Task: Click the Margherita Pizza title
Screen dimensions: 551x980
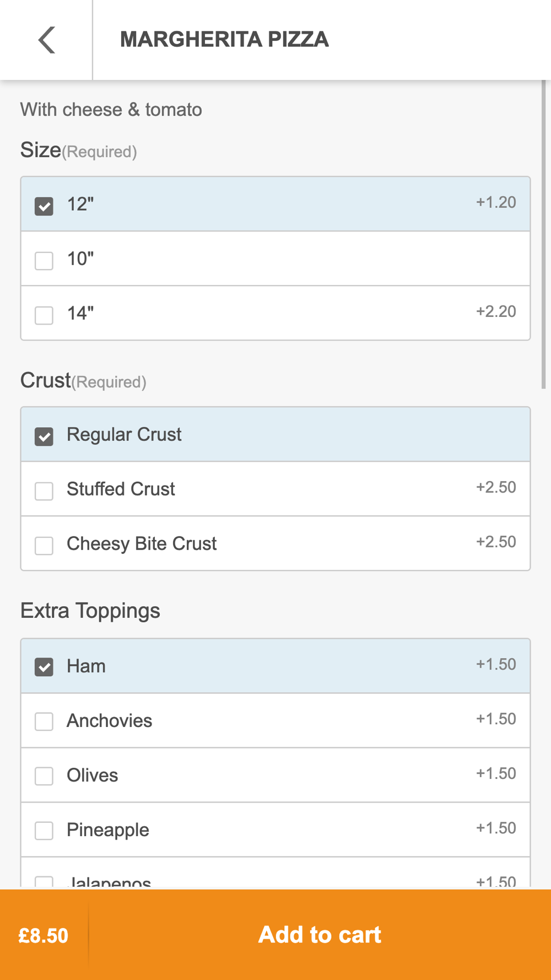Action: point(224,40)
